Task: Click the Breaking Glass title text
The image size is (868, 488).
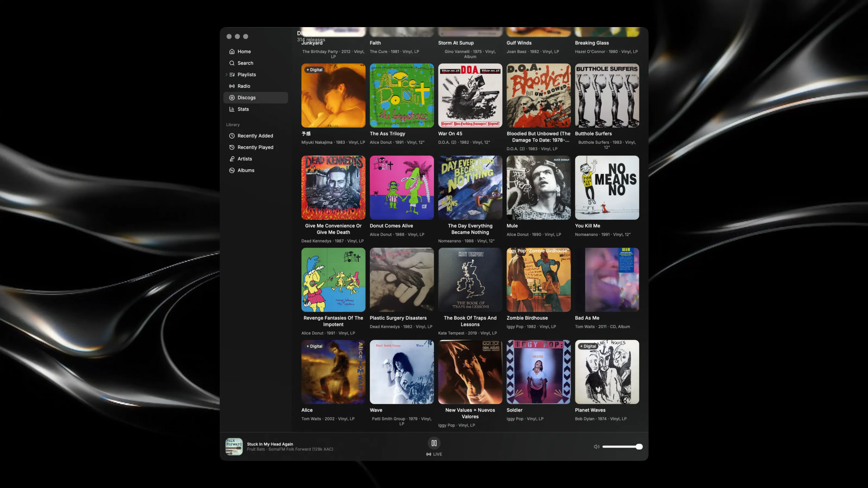Action: click(592, 43)
